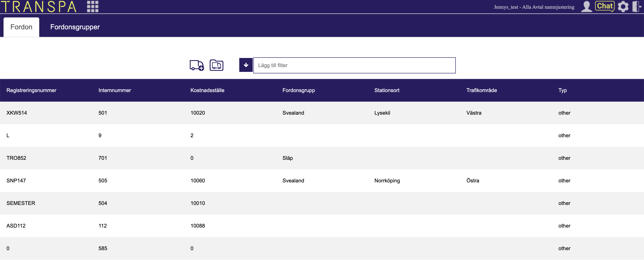
Task: Sort by the Internnummer column header
Action: [x=114, y=90]
